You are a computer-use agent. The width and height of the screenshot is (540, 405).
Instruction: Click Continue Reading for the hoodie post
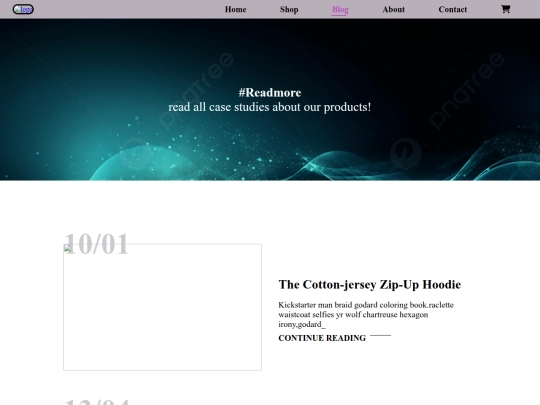coord(322,338)
